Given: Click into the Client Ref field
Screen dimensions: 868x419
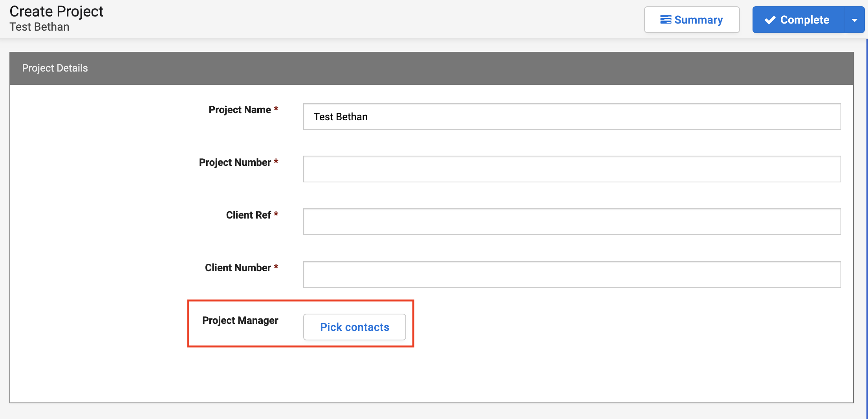Looking at the screenshot, I should coord(572,222).
